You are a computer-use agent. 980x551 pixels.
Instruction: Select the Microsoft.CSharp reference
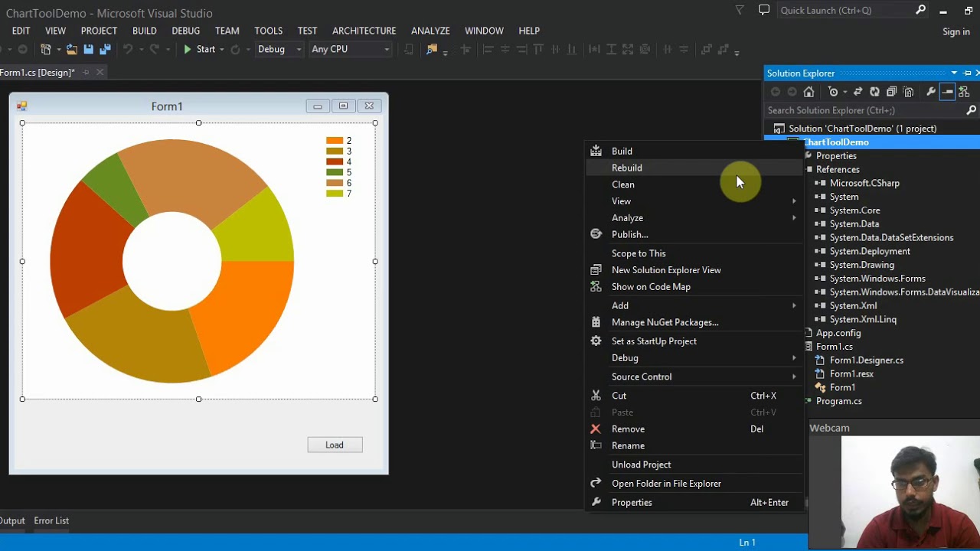[864, 183]
